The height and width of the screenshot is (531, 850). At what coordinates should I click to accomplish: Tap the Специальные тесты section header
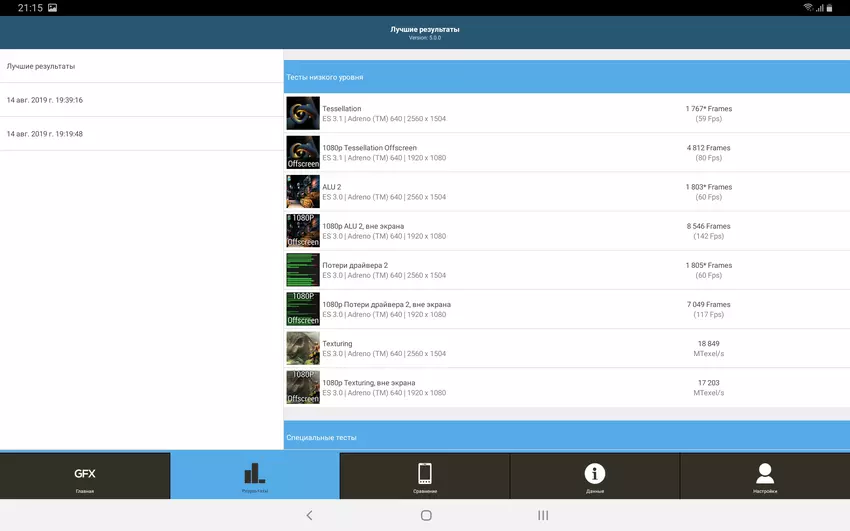pyautogui.click(x=566, y=437)
